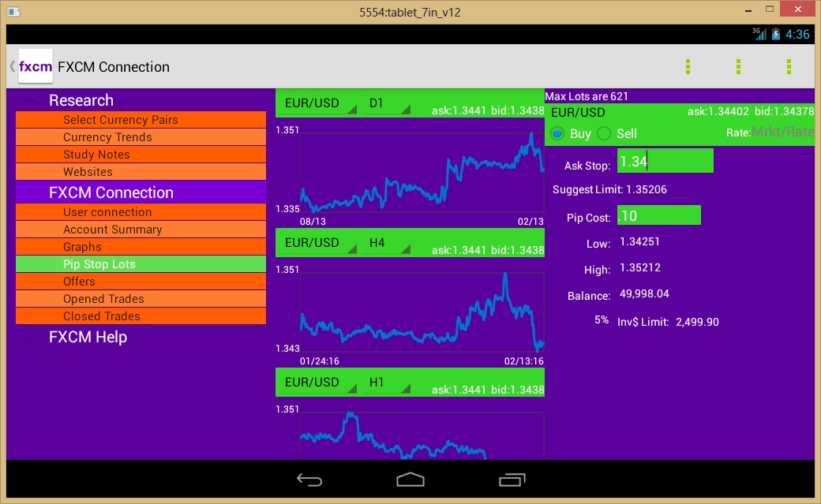The height and width of the screenshot is (504, 821).
Task: Click the Low value 1.34251
Action: pos(639,242)
